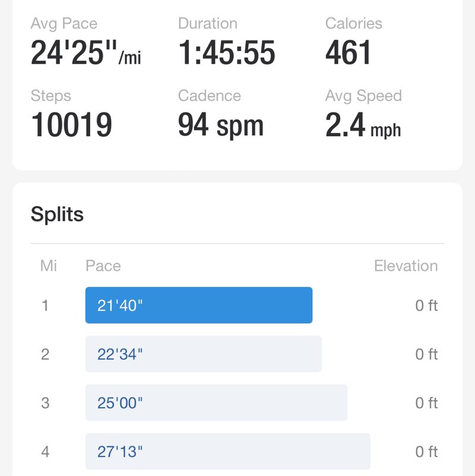Tap the Splits section heading
475x476 pixels.
point(57,214)
